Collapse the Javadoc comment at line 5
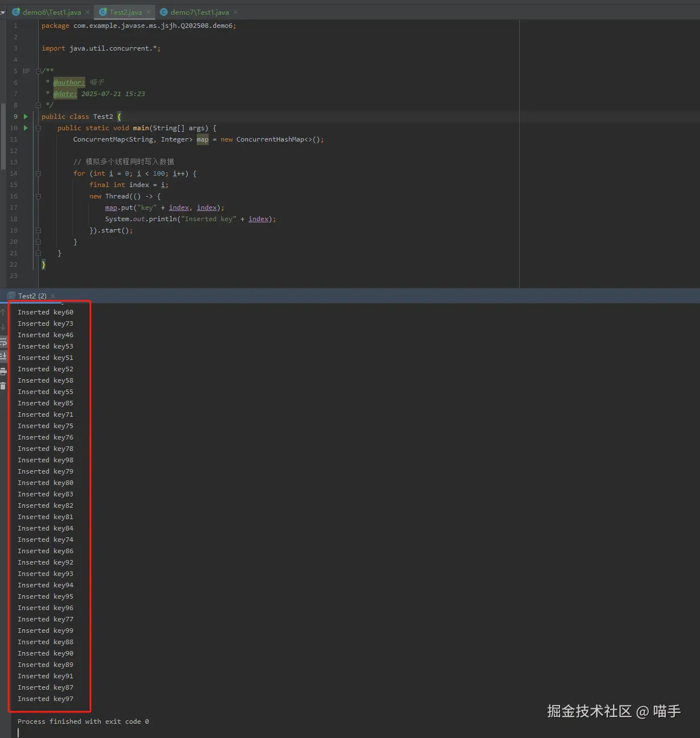The image size is (700, 738). (38, 71)
